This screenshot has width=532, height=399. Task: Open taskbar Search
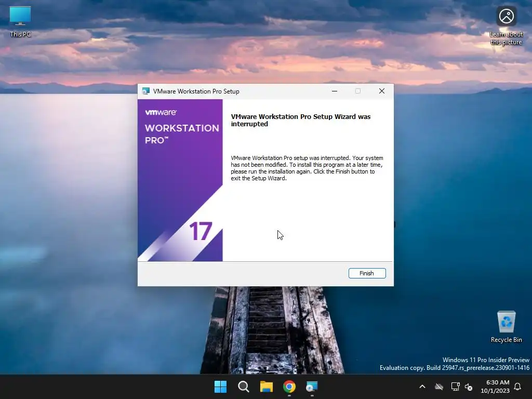pos(243,387)
